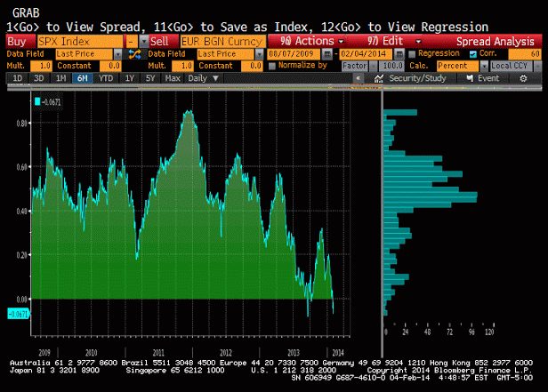The image size is (548, 392).
Task: Swap the Buy and Sell securities
Action: coord(135,54)
